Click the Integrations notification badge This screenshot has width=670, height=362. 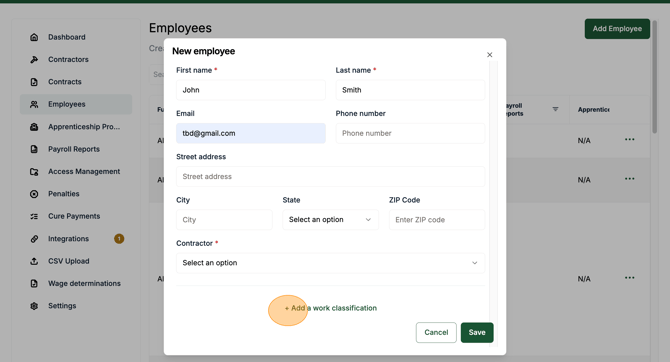[119, 238]
